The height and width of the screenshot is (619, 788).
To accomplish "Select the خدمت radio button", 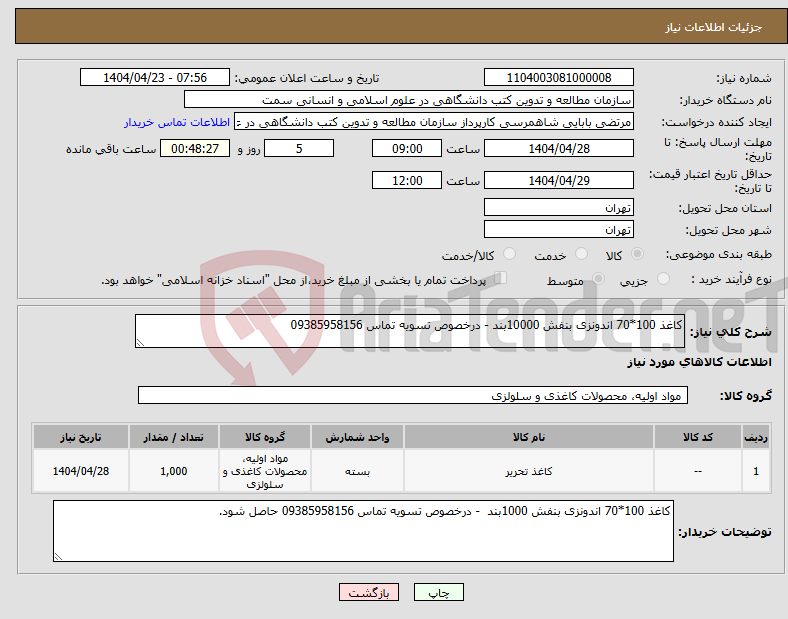I will click(x=581, y=254).
